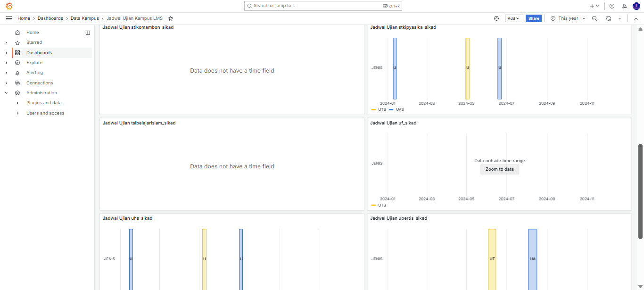
Task: Expand the Plugins and data section
Action: coord(17,103)
